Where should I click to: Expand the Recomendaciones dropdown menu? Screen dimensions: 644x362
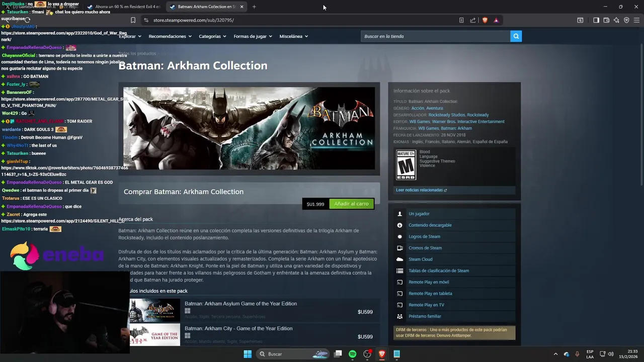click(x=170, y=36)
